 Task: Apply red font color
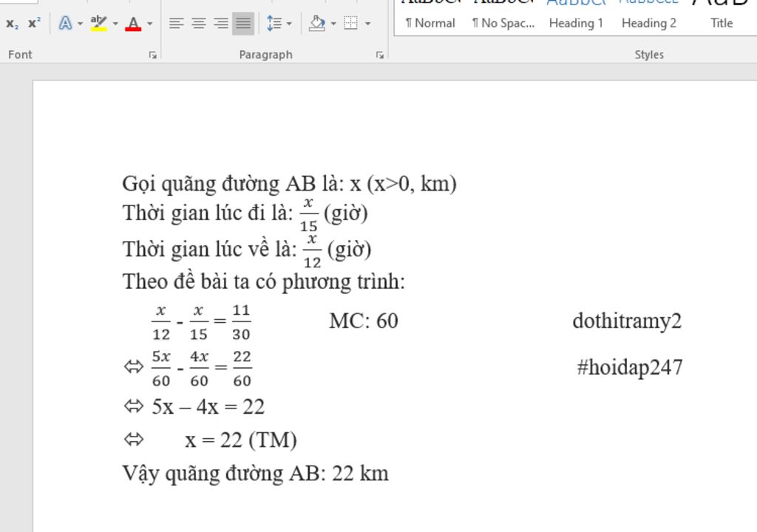[x=133, y=23]
